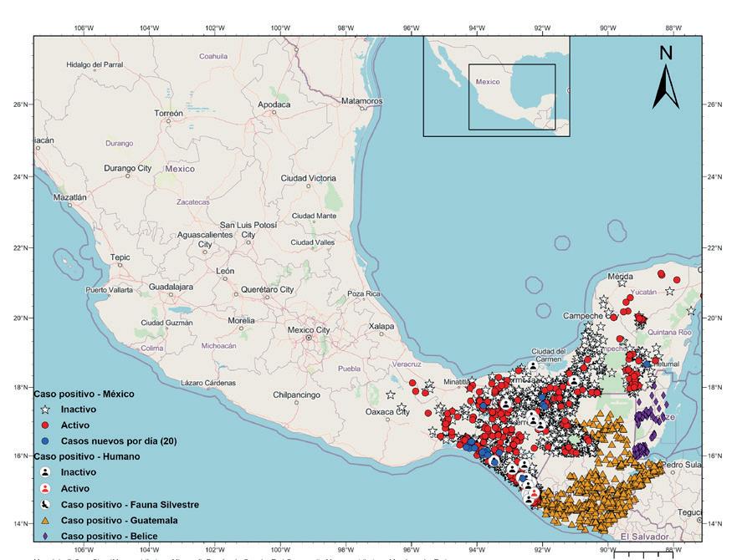
Task: Click the human Inactivo legend icon
Action: (47, 472)
